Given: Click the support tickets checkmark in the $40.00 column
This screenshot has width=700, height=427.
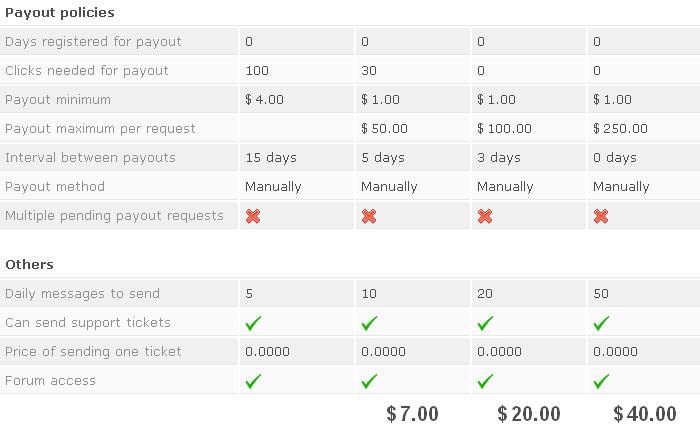Looking at the screenshot, I should coord(602,323).
